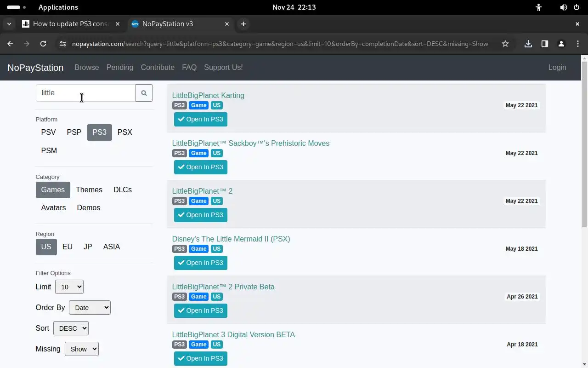Image resolution: width=588 pixels, height=368 pixels.
Task: Select the PSX platform filter
Action: click(125, 132)
